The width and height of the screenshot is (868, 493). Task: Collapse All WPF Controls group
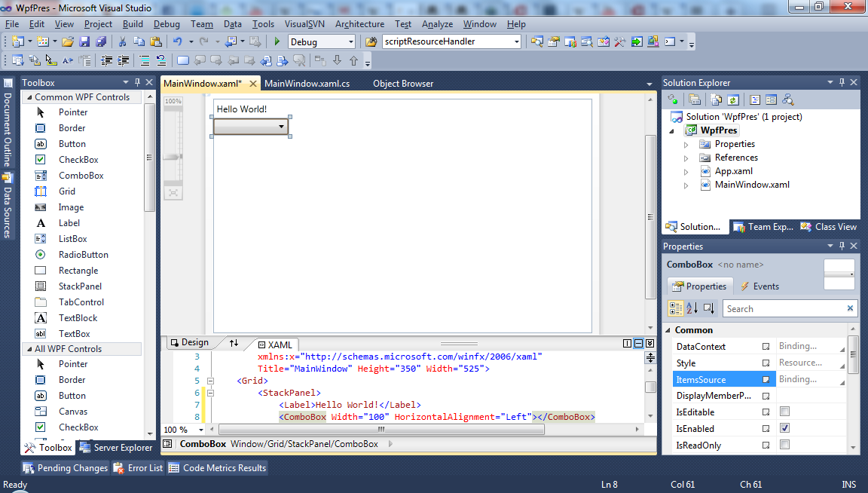pyautogui.click(x=29, y=349)
